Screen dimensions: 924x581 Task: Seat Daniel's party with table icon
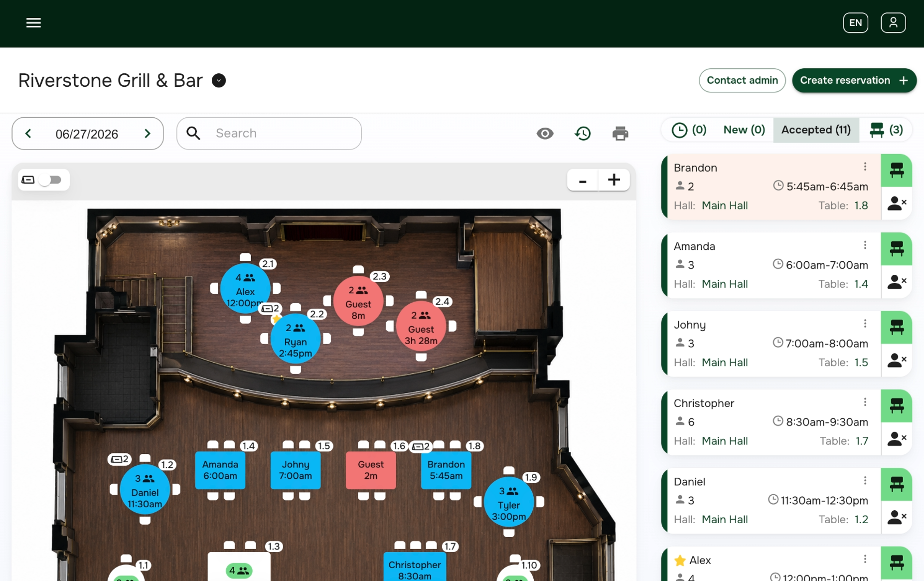click(896, 484)
